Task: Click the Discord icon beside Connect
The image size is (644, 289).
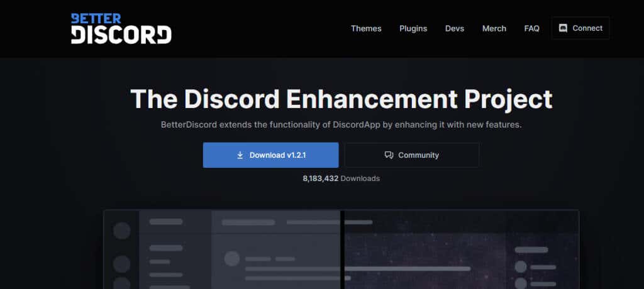Action: (563, 28)
